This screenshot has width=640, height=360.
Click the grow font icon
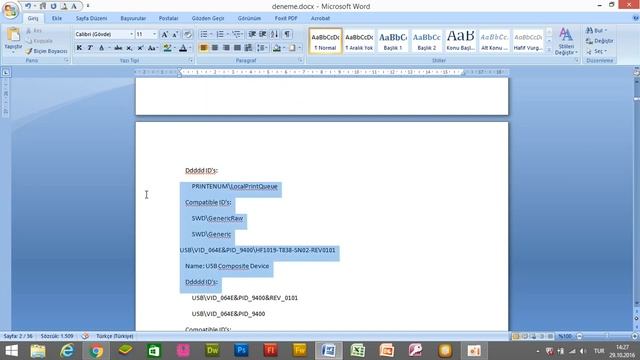164,34
